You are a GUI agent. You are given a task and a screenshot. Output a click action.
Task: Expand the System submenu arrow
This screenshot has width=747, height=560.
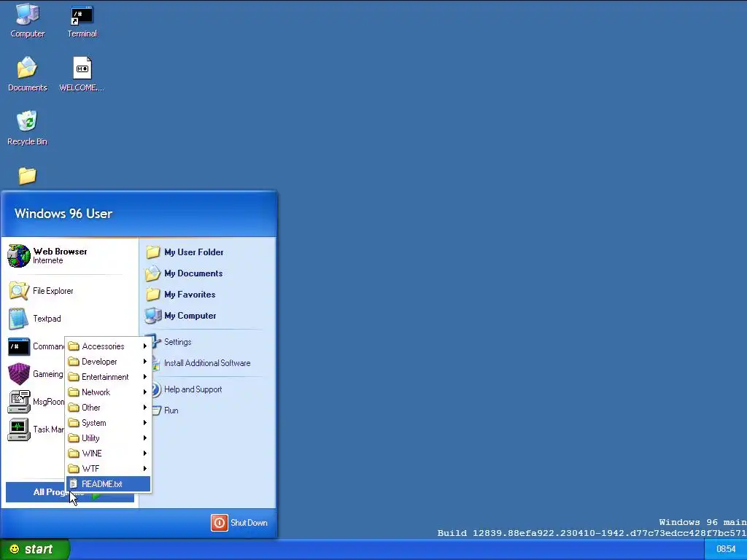tap(145, 422)
